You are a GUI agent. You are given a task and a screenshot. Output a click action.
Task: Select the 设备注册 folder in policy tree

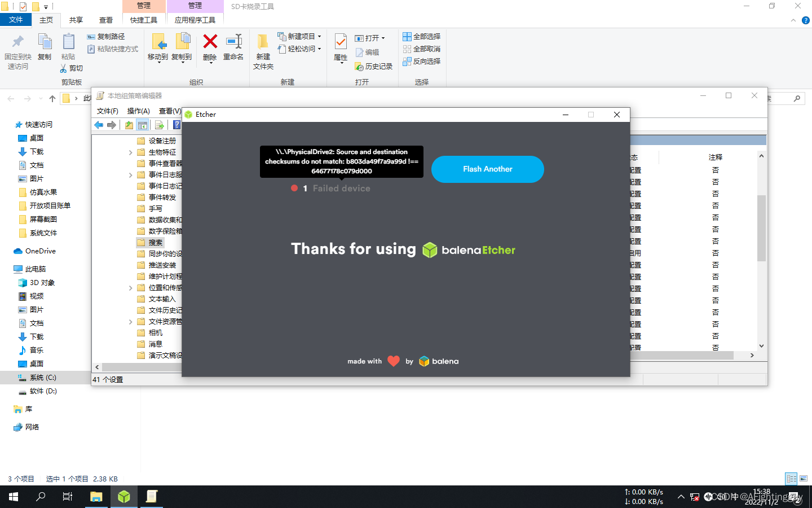(156, 141)
